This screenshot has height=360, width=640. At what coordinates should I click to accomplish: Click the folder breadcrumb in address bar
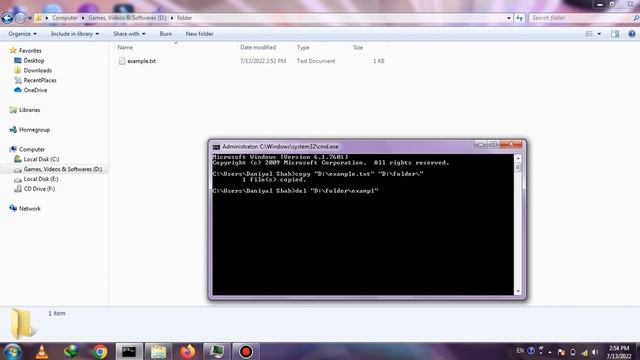tap(184, 18)
